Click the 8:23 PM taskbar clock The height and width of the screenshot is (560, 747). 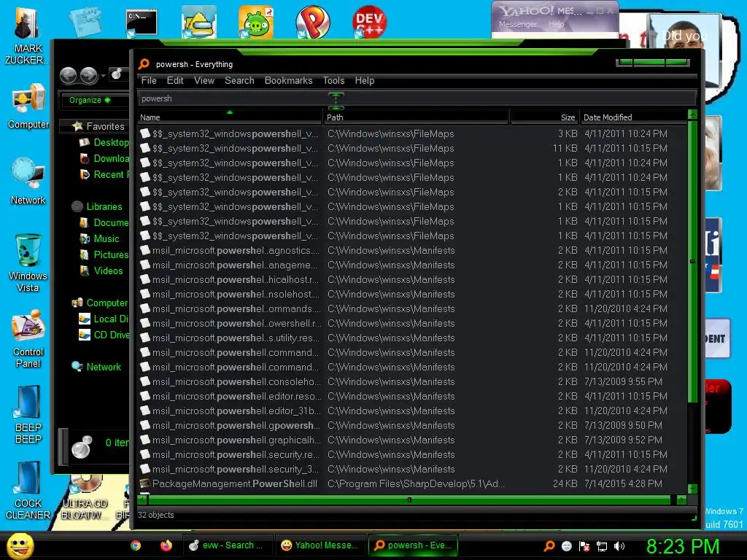pos(683,546)
